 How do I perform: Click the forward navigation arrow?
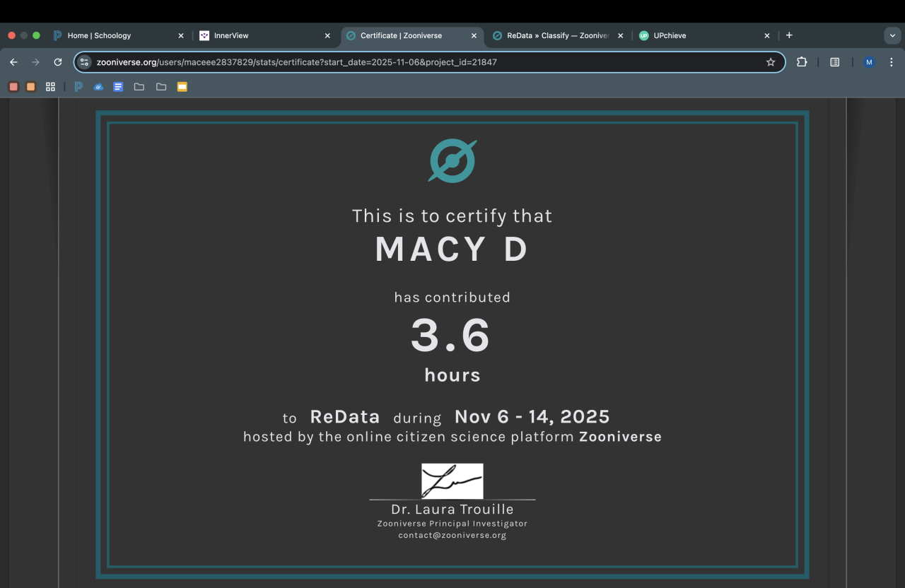[35, 62]
